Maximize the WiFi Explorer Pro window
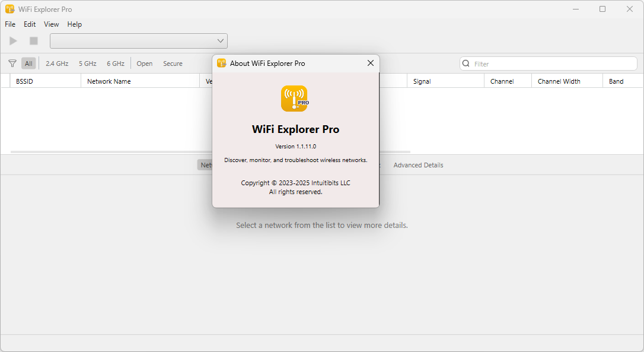The image size is (644, 352). (x=602, y=9)
